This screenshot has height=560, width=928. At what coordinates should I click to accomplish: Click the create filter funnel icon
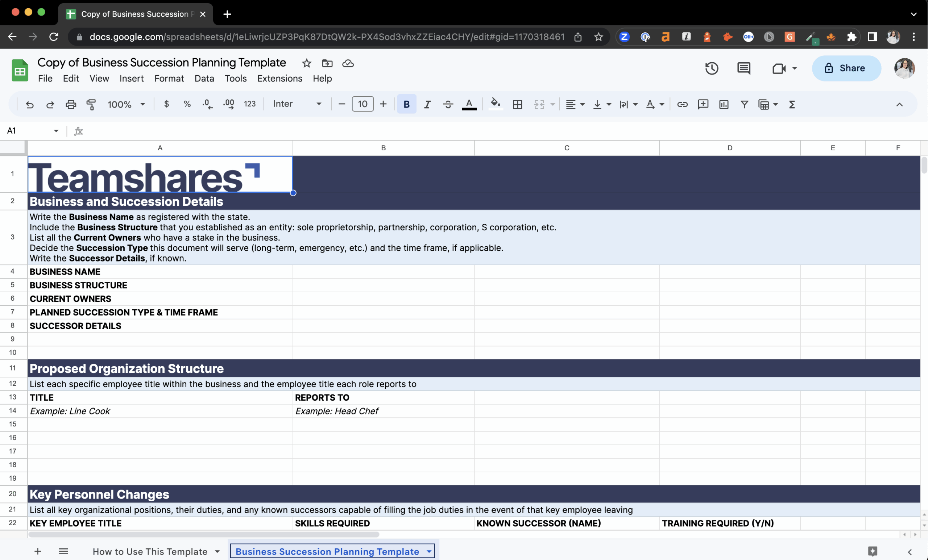[744, 104]
